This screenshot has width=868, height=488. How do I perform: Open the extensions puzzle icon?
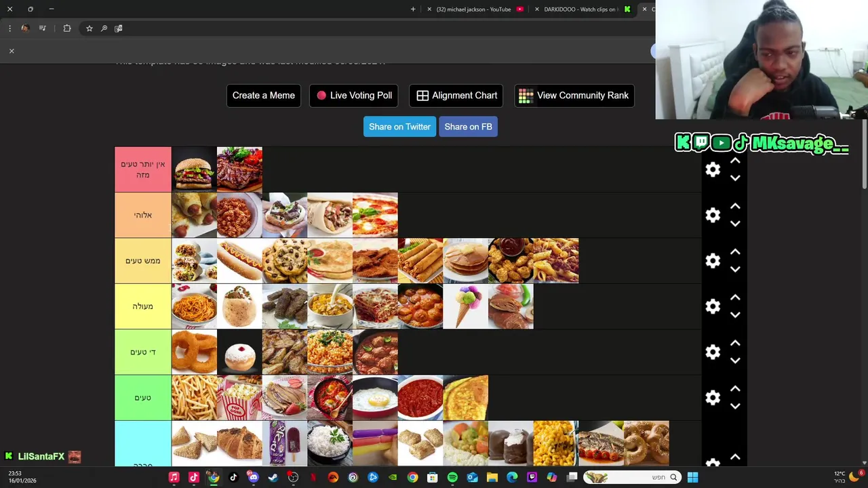pyautogui.click(x=67, y=28)
